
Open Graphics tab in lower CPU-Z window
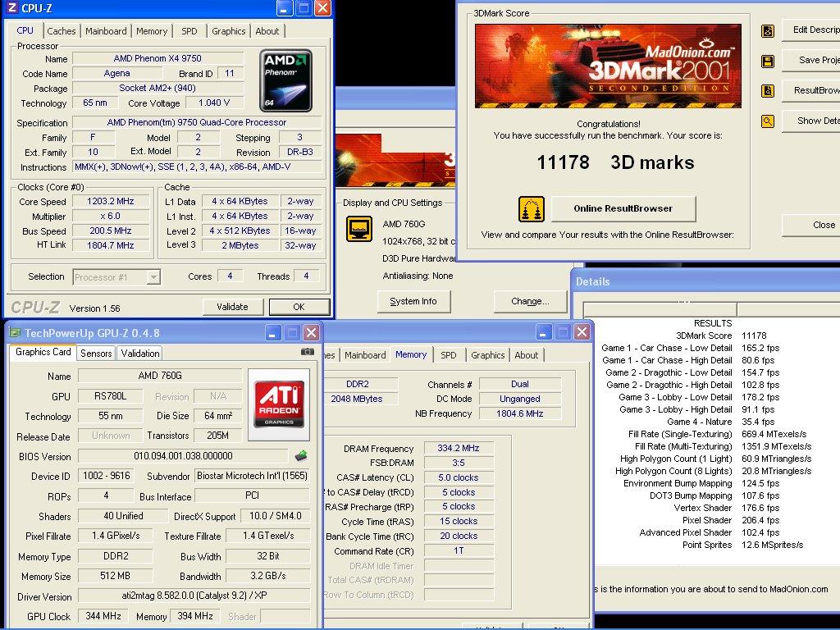(487, 355)
